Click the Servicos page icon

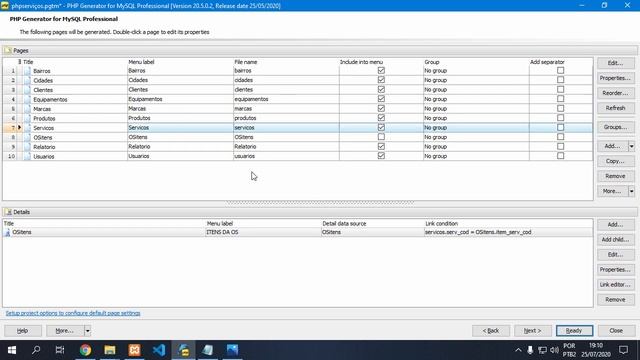point(27,128)
